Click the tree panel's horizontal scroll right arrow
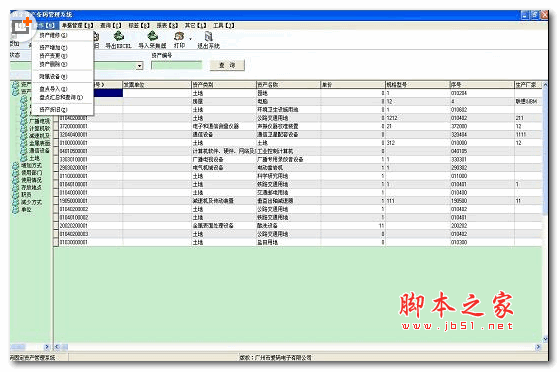This screenshot has width=560, height=372. tap(46, 347)
